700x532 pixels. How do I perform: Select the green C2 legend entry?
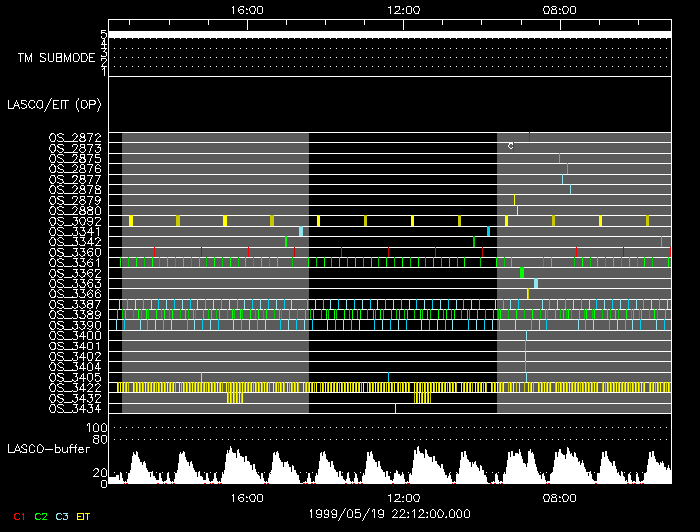tap(41, 516)
